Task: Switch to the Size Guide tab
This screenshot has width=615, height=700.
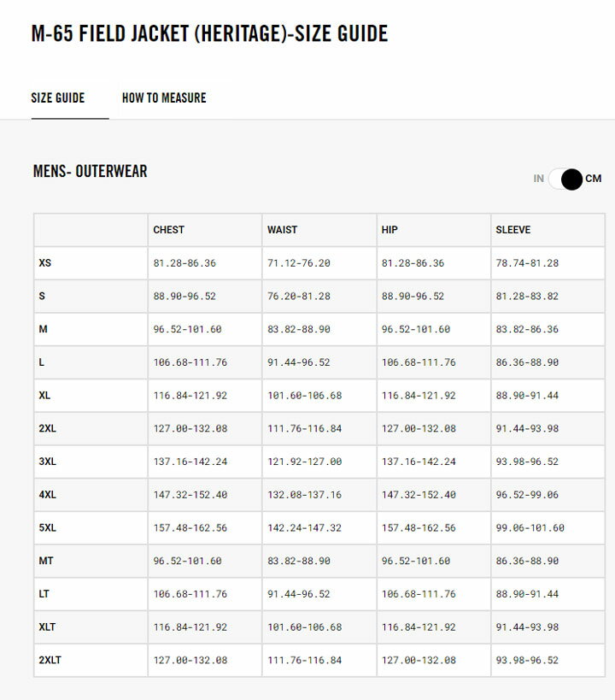Action: (58, 97)
